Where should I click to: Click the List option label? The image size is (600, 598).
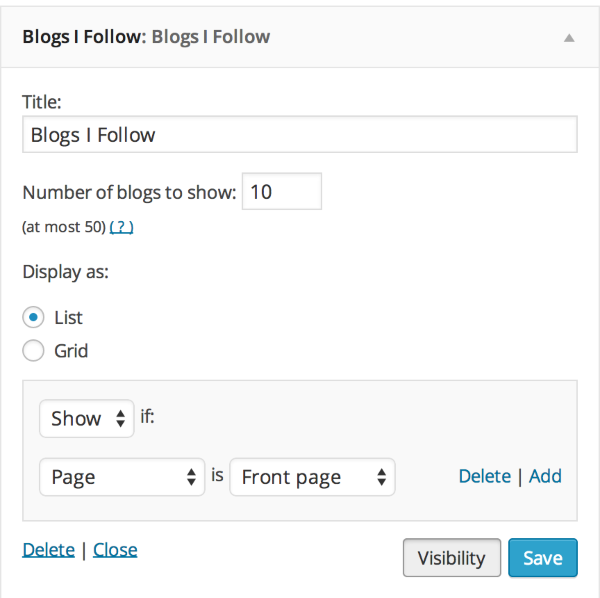[68, 318]
